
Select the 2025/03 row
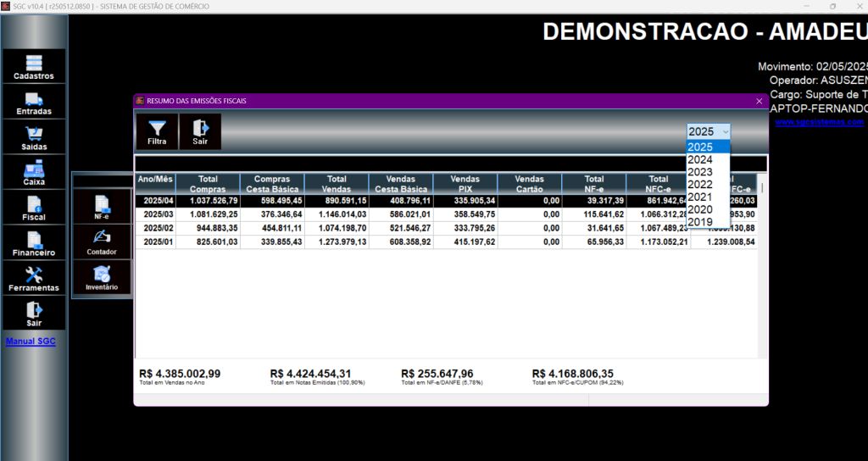(446, 214)
